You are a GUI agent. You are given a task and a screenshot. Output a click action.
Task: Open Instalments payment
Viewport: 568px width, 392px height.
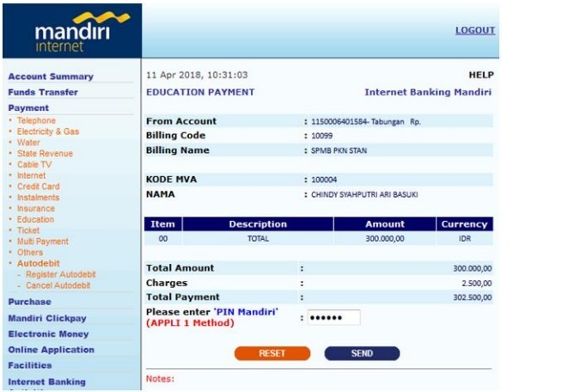(x=38, y=198)
